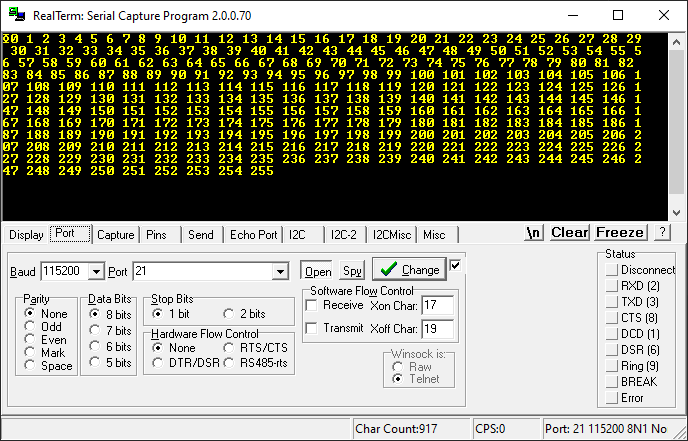Enable Transmit software flow control

pyautogui.click(x=312, y=328)
